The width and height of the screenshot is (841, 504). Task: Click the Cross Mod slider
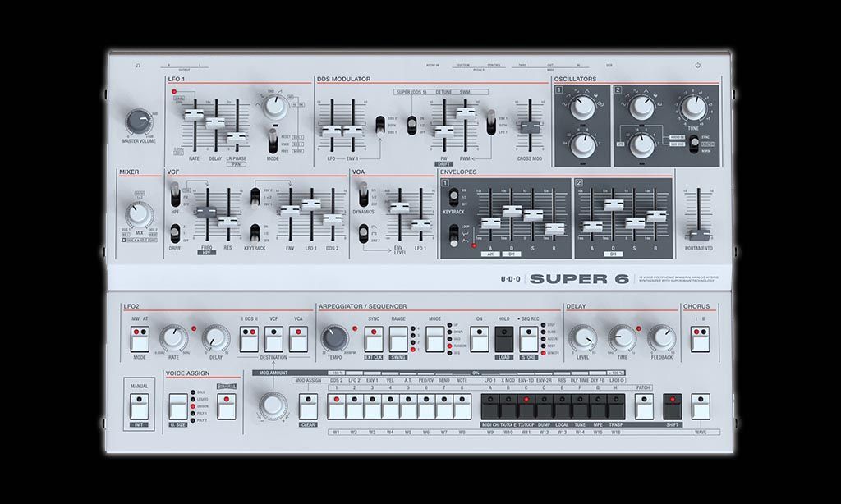[x=530, y=127]
